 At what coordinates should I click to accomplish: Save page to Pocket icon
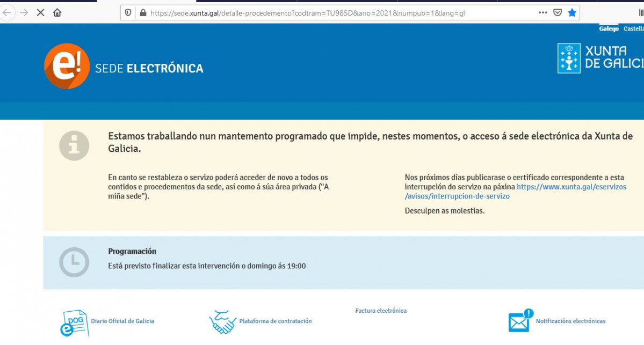pos(558,12)
